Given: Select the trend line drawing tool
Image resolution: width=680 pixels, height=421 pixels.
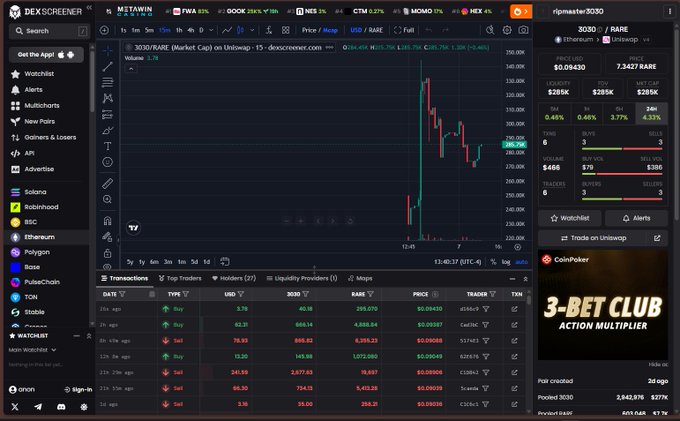Looking at the screenshot, I should click(x=108, y=66).
